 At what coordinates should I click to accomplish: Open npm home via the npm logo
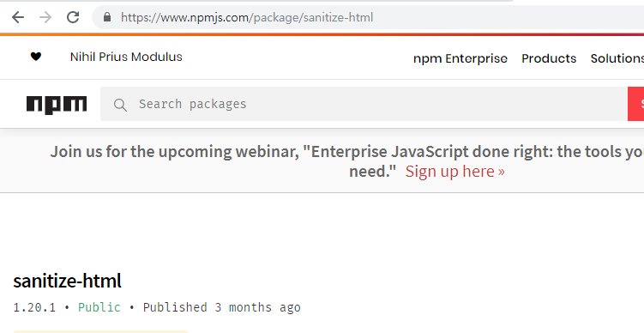click(x=57, y=105)
